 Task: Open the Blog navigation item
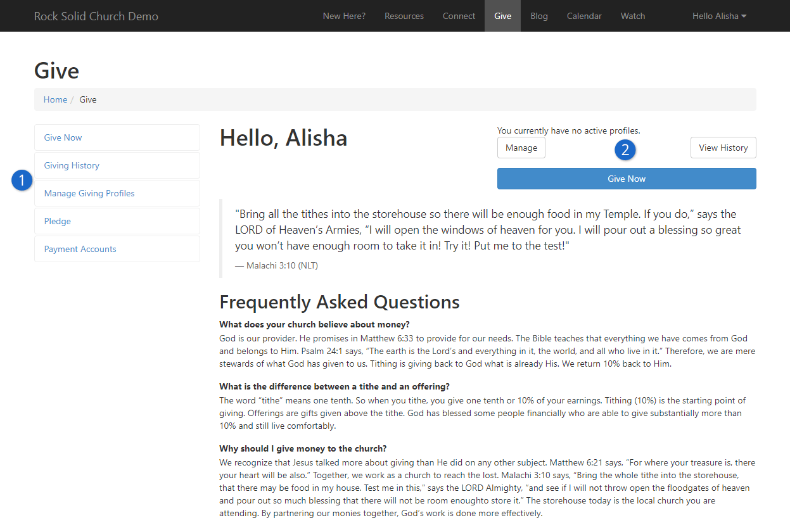click(539, 16)
